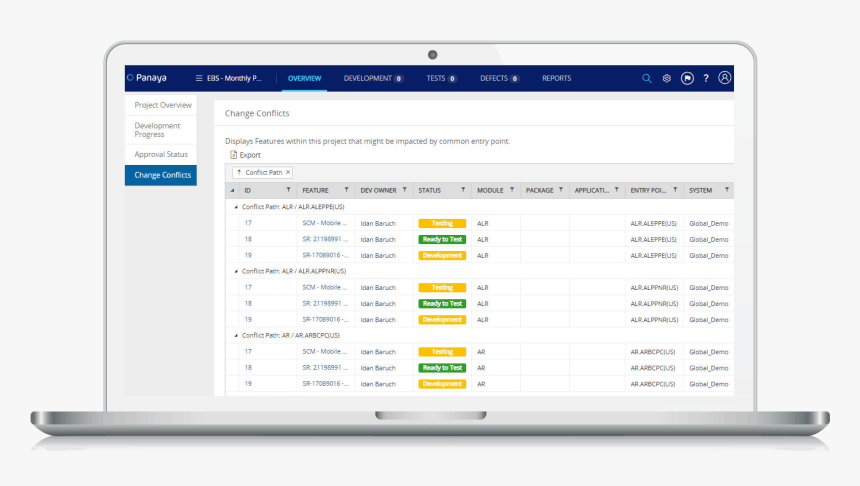860x486 pixels.
Task: Filter the STATUS column
Action: click(x=463, y=190)
